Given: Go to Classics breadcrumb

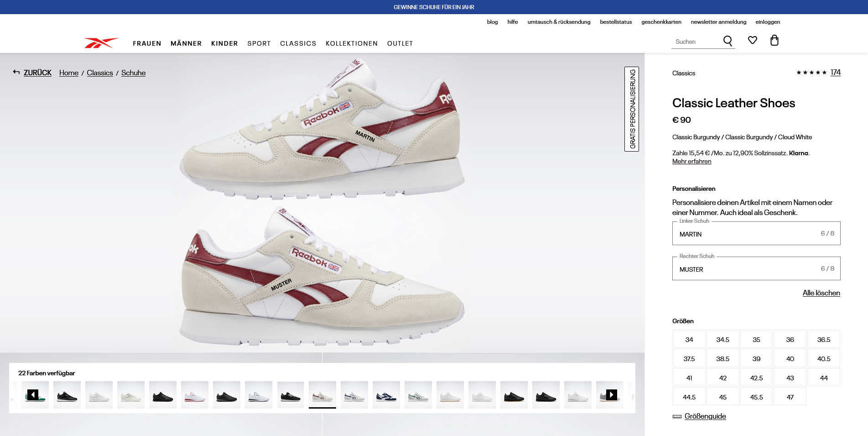Looking at the screenshot, I should [100, 73].
